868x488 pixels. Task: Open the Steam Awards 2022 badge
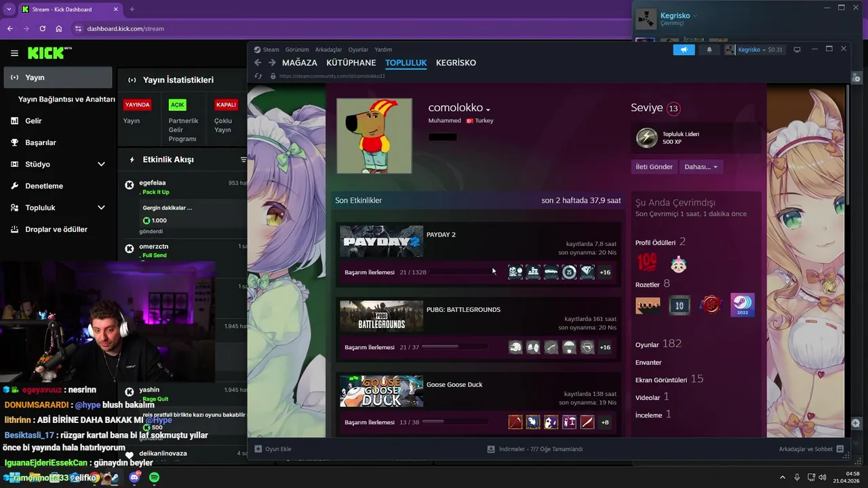click(x=742, y=305)
